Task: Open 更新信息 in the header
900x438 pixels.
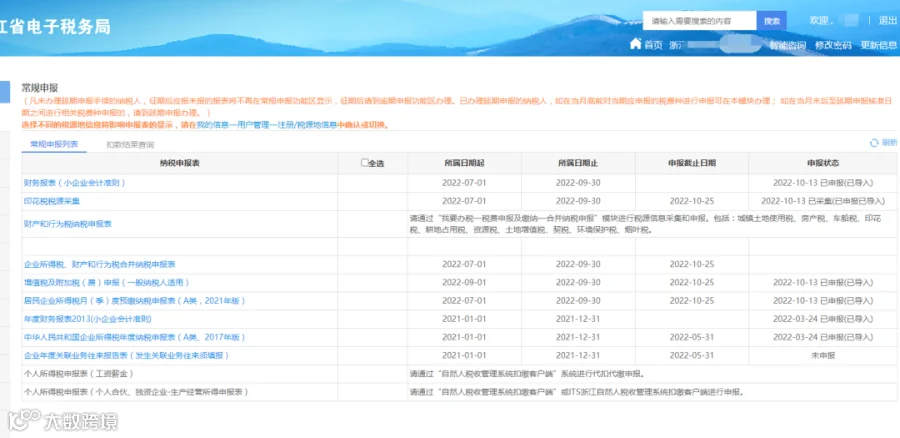Action: (879, 45)
